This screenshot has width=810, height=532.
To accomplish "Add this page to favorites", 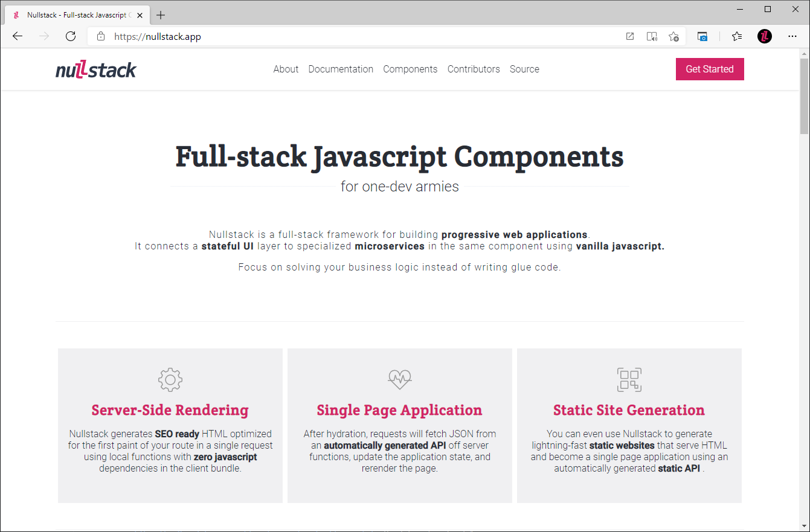I will [x=674, y=36].
